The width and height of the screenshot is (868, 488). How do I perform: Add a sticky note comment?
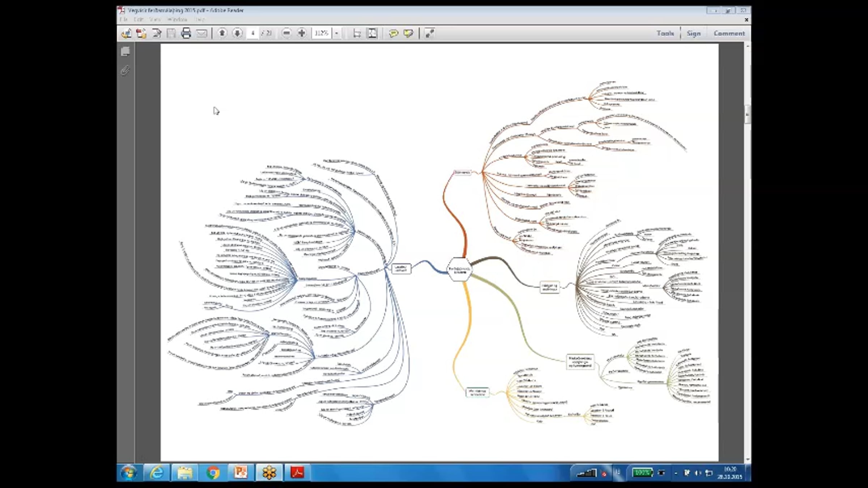[393, 33]
